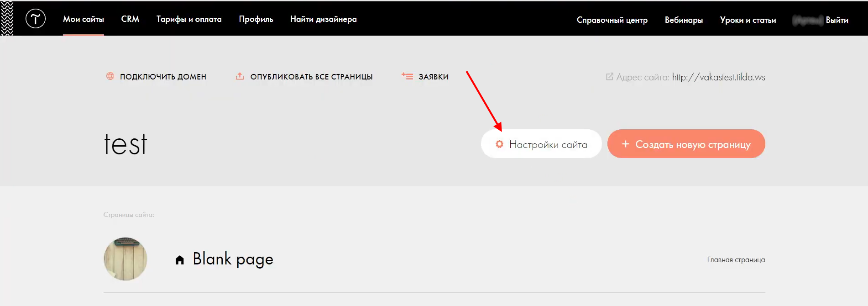Click the home icon beside Blank page

point(180,260)
